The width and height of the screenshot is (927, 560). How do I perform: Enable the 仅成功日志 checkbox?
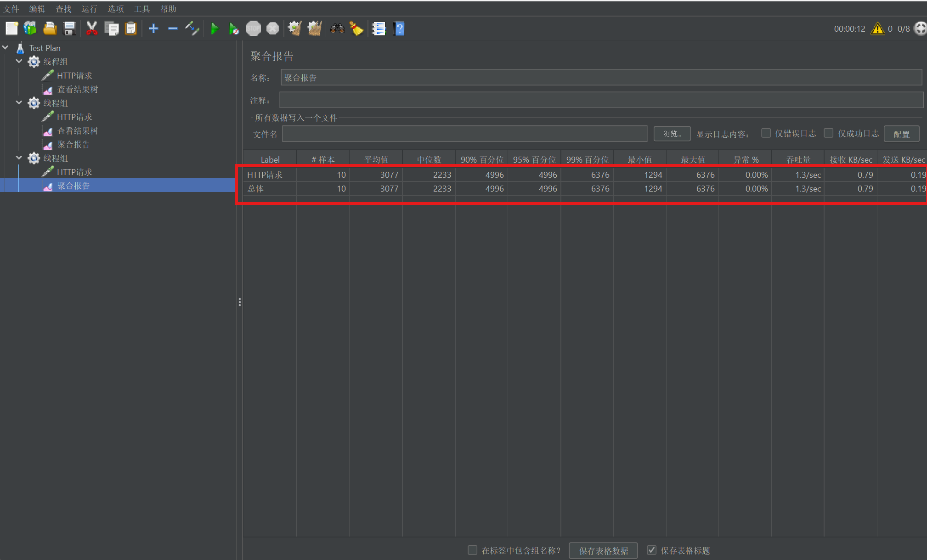829,133
